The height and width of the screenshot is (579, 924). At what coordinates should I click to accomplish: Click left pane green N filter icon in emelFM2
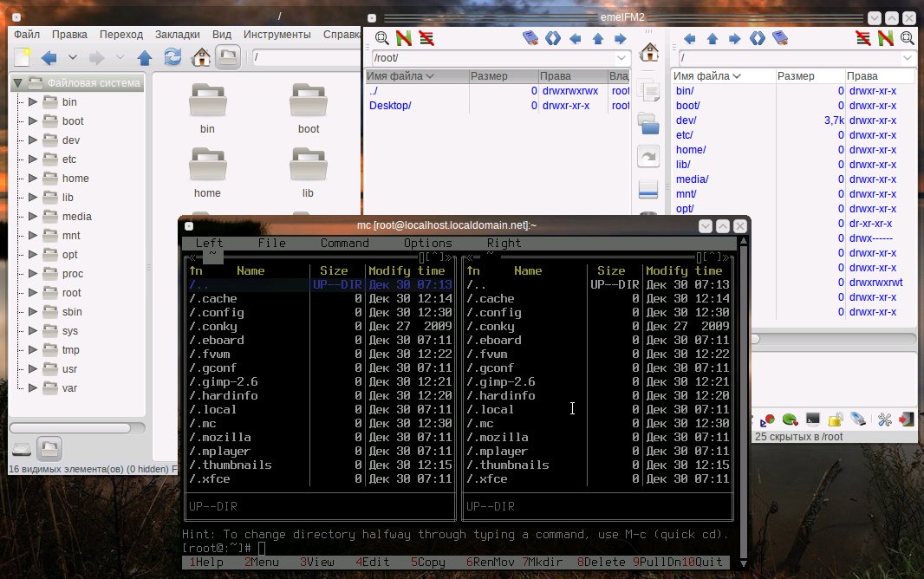pos(404,38)
